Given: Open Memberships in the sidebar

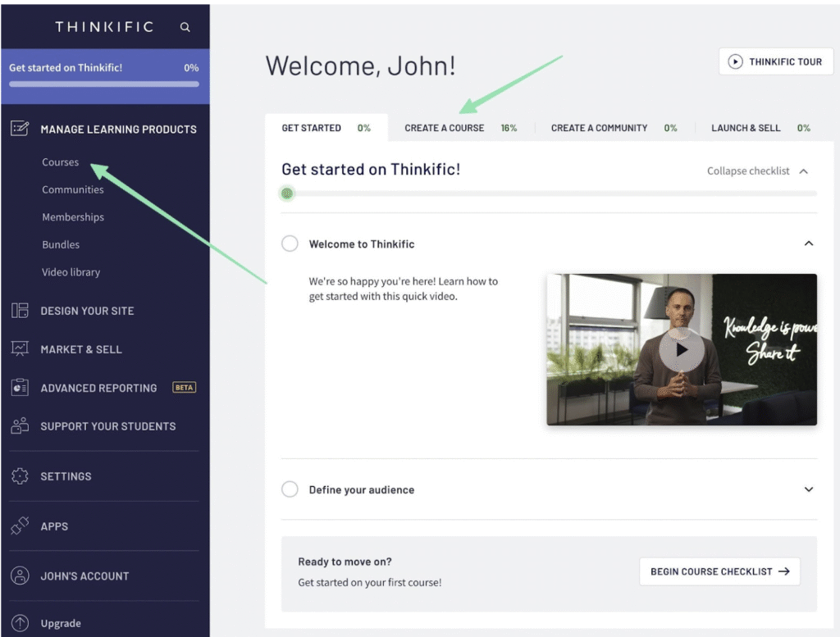Looking at the screenshot, I should tap(73, 216).
